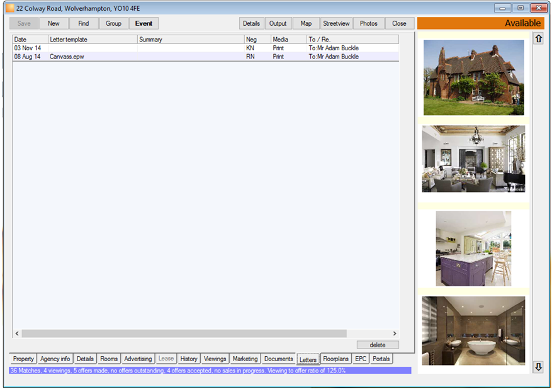This screenshot has width=552, height=392.
Task: Open the red brick house exterior thumbnail
Action: coord(473,77)
